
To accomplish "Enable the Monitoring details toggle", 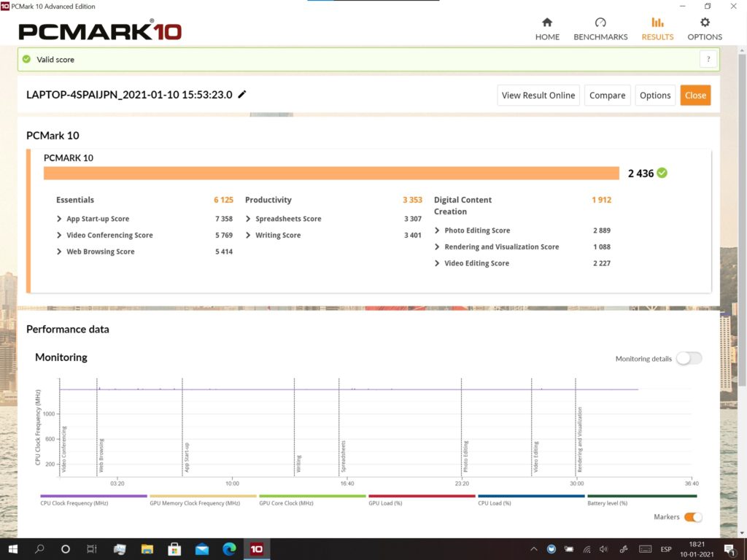I will point(689,358).
